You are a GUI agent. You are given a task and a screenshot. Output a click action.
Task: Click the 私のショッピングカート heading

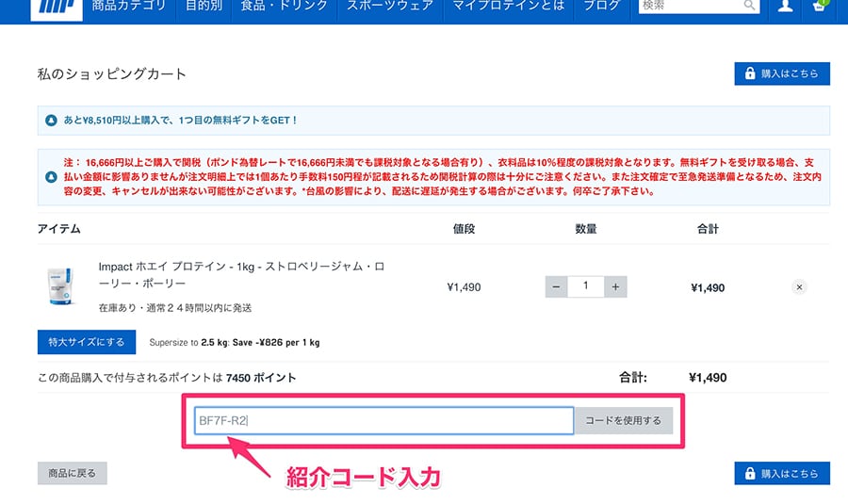111,74
